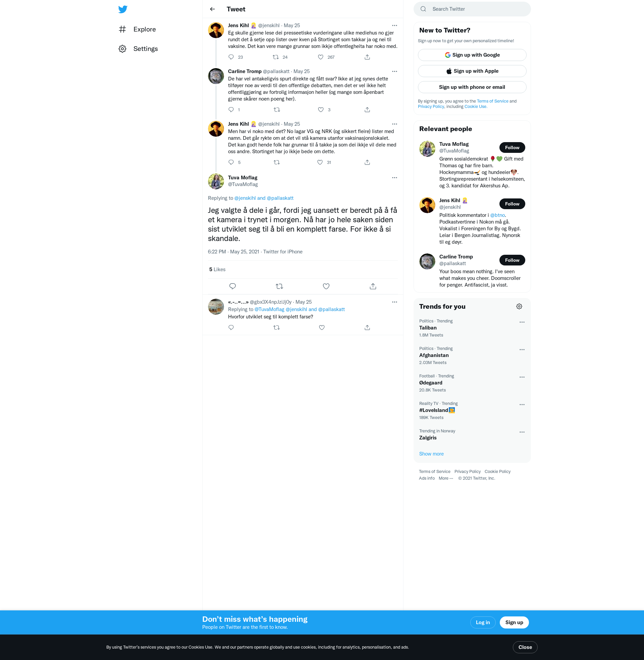
Task: Reply to Tuva Moflag's main tweet
Action: 233,286
